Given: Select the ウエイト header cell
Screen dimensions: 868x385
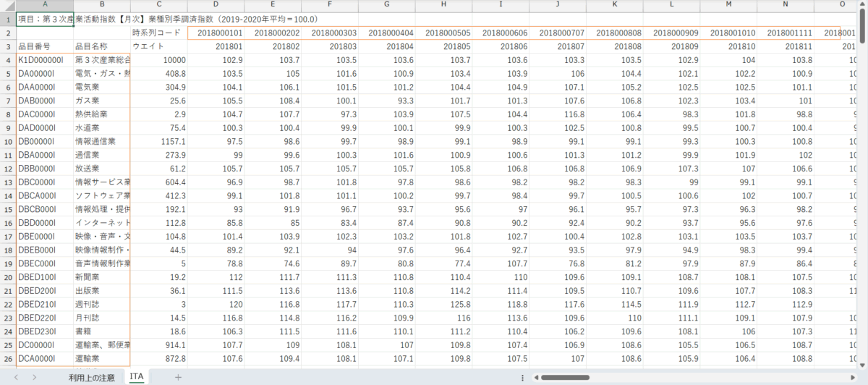Looking at the screenshot, I should tap(158, 46).
